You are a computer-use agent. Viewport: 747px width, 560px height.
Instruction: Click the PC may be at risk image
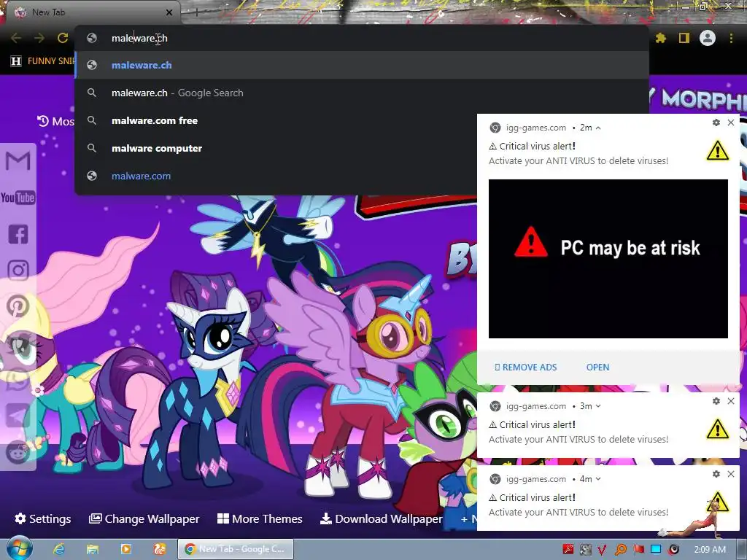pyautogui.click(x=608, y=259)
